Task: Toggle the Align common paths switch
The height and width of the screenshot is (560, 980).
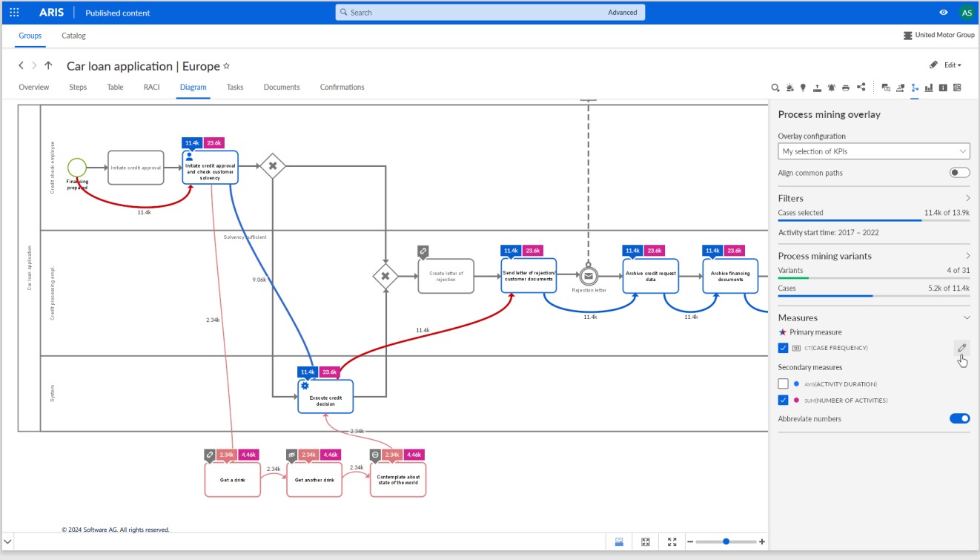Action: point(959,173)
